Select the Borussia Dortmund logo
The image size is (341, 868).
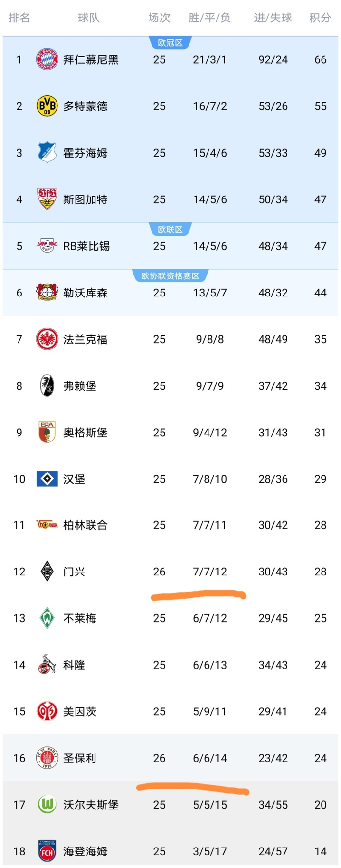coord(46,106)
